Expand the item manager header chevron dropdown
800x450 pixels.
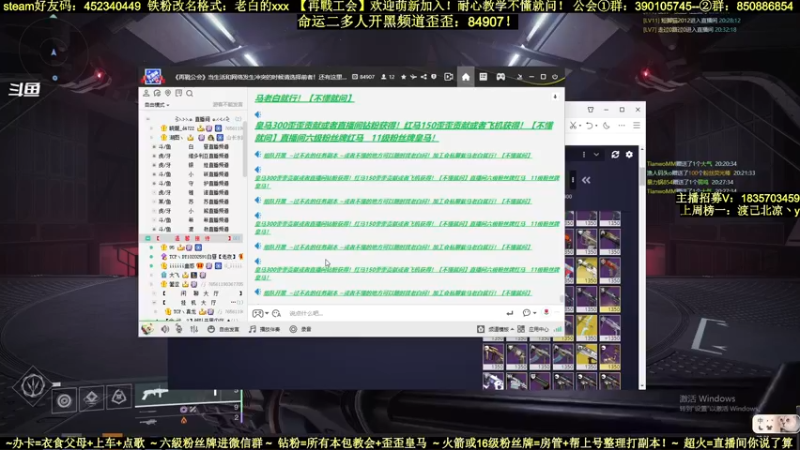[x=596, y=155]
